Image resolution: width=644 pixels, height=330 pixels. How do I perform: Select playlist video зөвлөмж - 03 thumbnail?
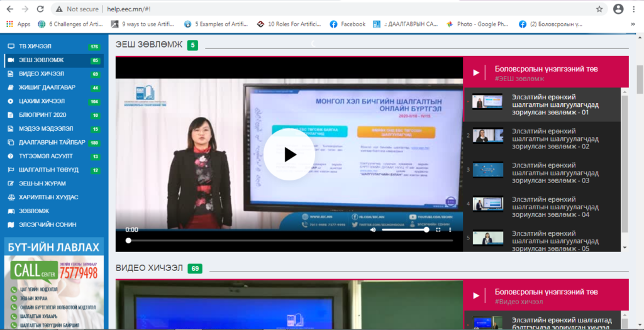(x=487, y=170)
